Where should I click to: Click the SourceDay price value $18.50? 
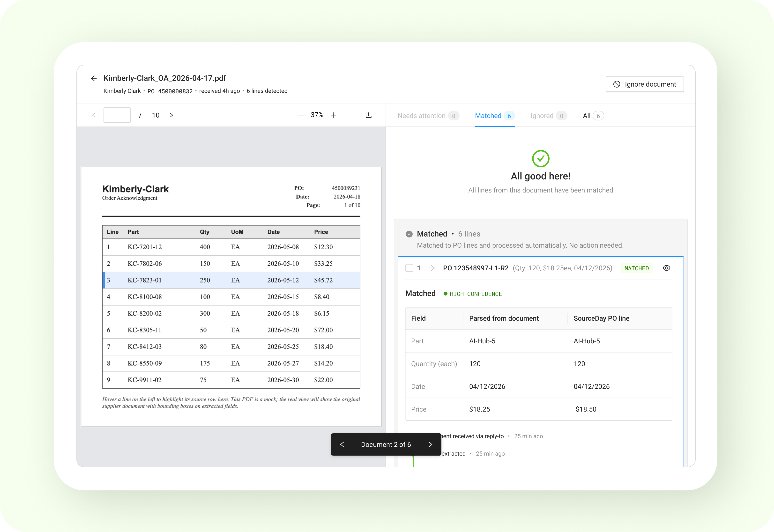586,409
